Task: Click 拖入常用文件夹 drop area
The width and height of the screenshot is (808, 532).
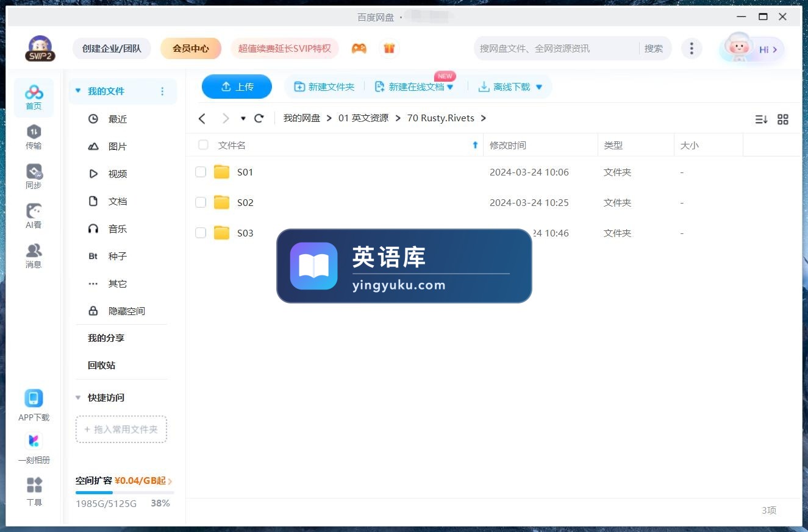Action: point(121,429)
